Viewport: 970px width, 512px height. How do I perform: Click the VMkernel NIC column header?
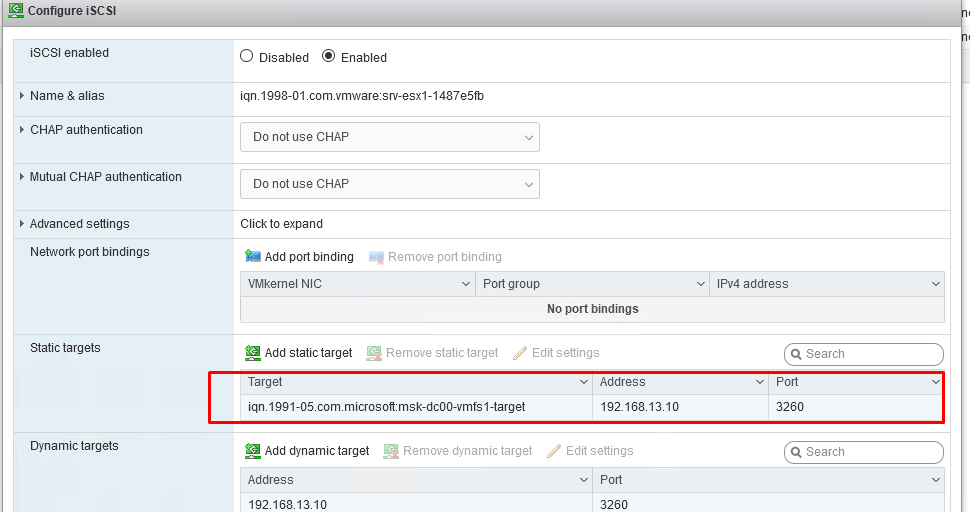click(x=357, y=284)
